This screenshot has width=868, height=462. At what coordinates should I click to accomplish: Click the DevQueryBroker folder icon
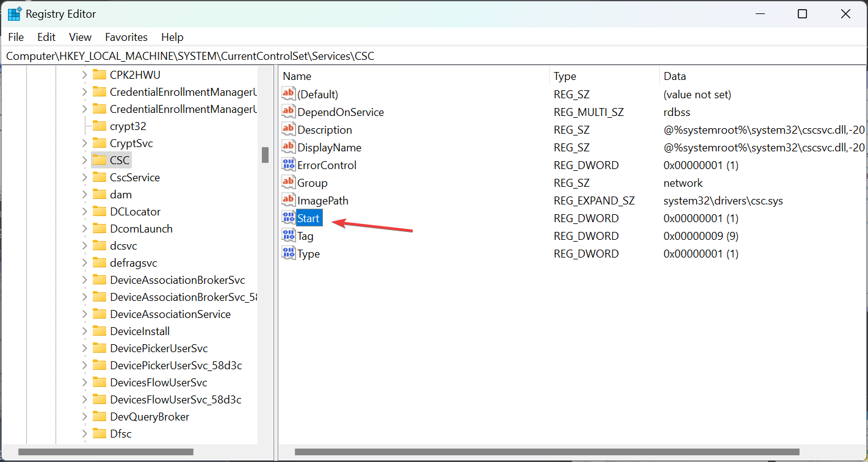[99, 416]
